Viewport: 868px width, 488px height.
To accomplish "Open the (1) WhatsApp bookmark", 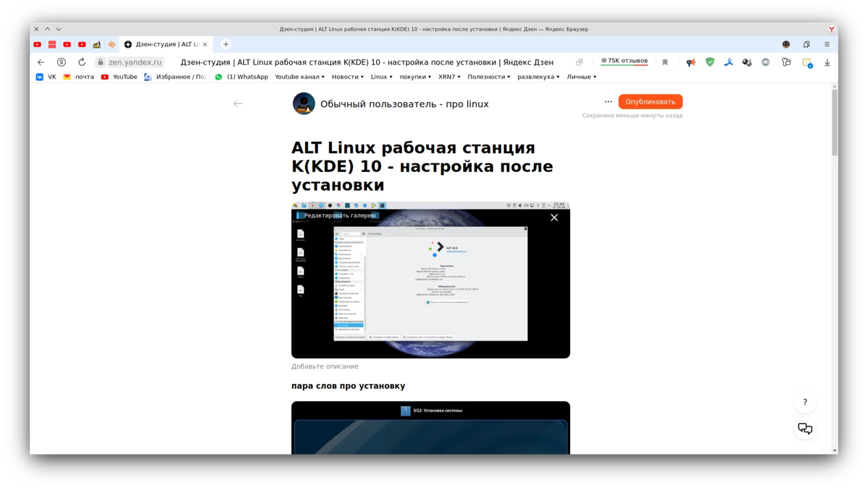I will point(241,77).
